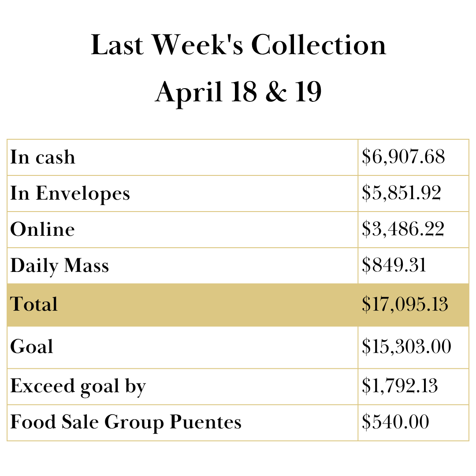
Task: Click the ampersand in the date line
Action: pyautogui.click(x=275, y=92)
